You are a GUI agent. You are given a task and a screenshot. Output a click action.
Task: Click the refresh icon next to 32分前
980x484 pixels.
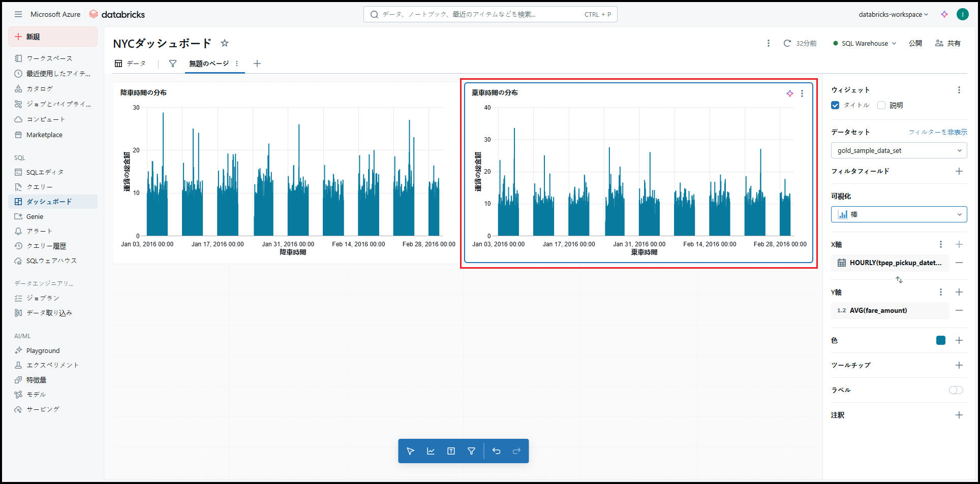pos(787,43)
